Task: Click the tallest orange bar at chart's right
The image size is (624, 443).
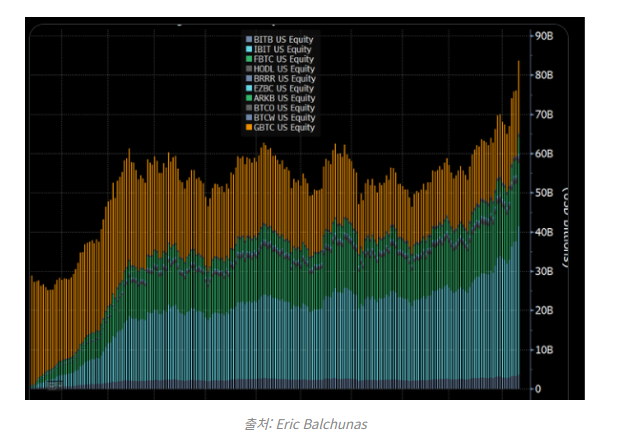Action: coord(518,100)
